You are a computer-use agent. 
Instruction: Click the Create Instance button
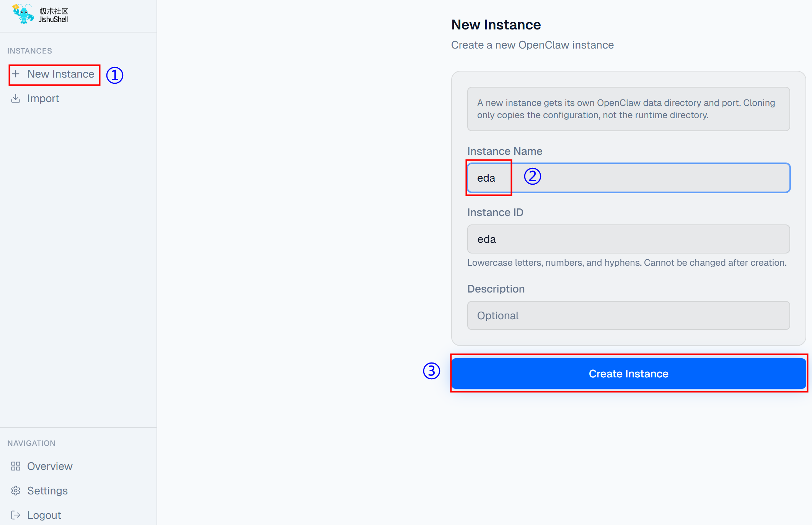(629, 374)
